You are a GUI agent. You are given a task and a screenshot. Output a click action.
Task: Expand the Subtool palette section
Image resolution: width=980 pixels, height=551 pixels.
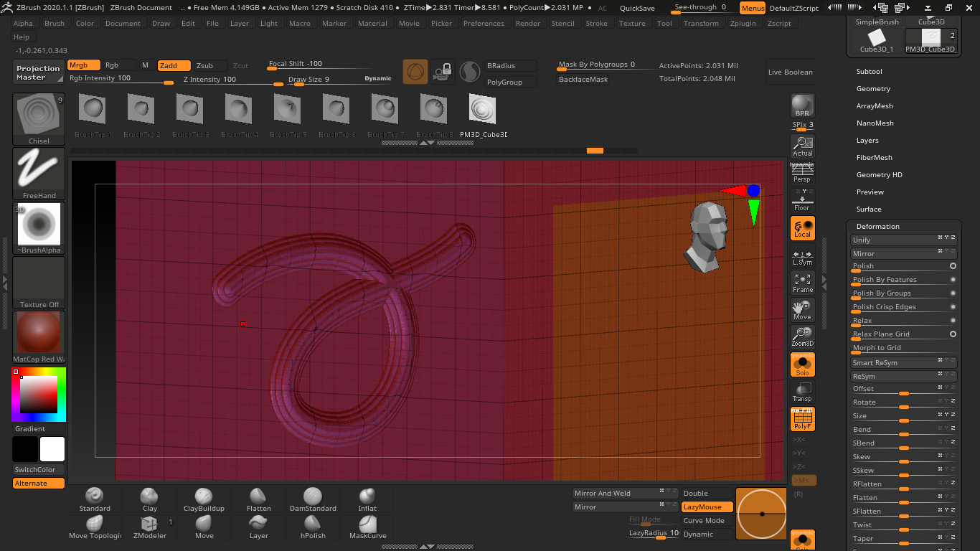click(870, 72)
